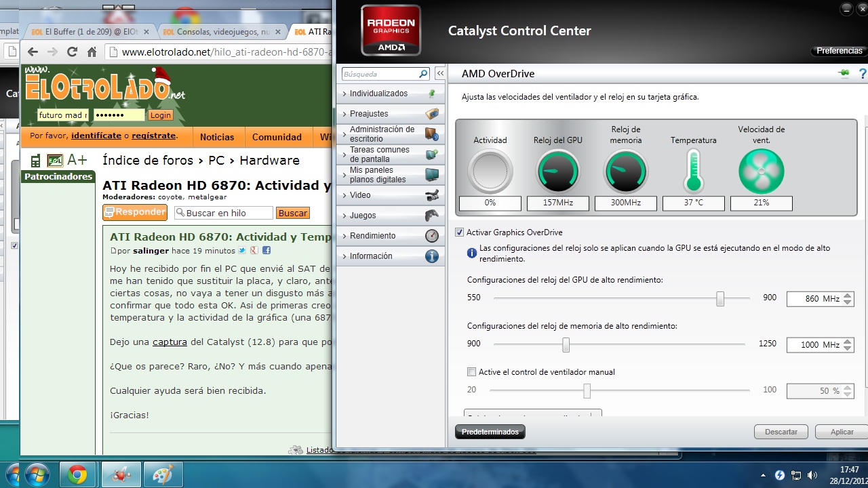868x488 pixels.
Task: Click the blue info icon beside Información
Action: 432,256
